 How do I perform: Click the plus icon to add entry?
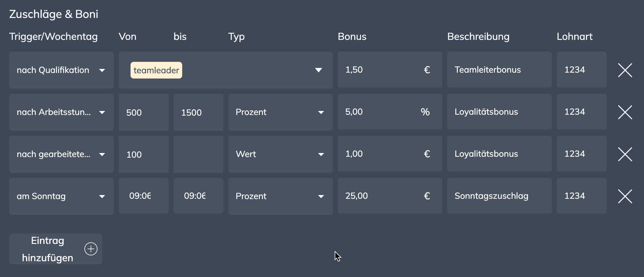91,249
